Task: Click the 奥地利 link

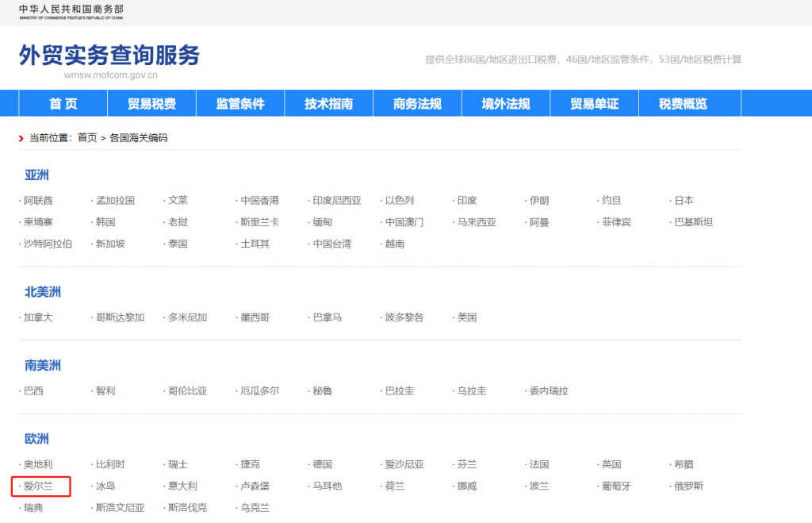Action: pyautogui.click(x=38, y=465)
